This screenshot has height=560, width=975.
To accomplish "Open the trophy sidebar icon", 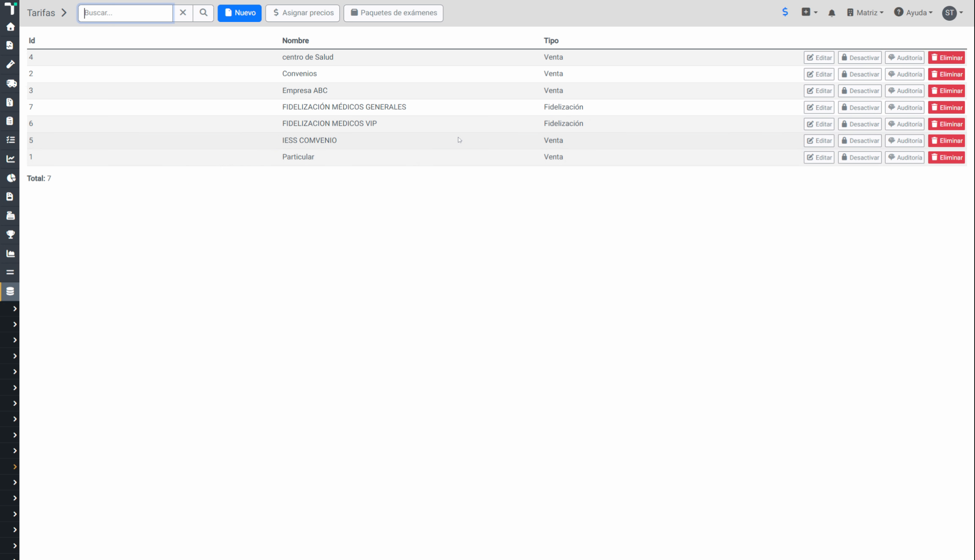I will click(10, 234).
